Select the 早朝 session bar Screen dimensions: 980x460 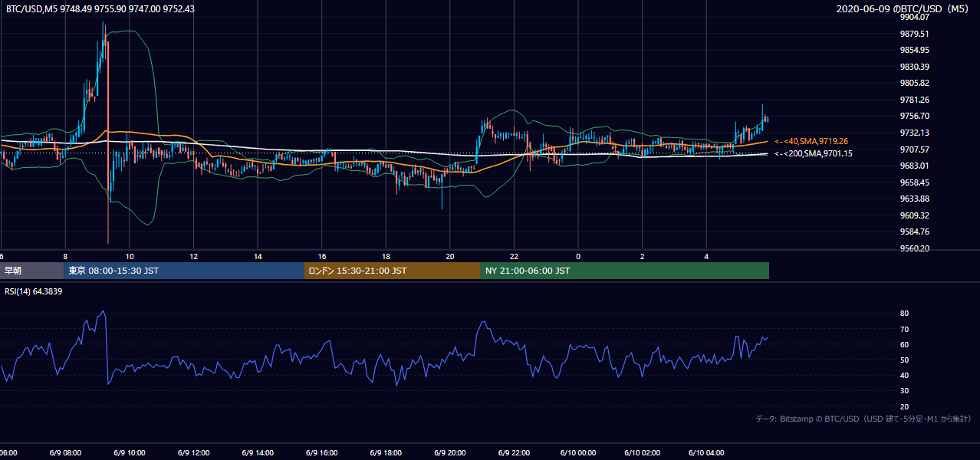coord(32,271)
